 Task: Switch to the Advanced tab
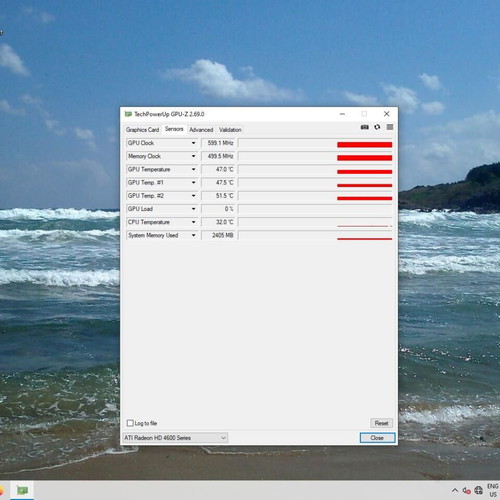(201, 130)
